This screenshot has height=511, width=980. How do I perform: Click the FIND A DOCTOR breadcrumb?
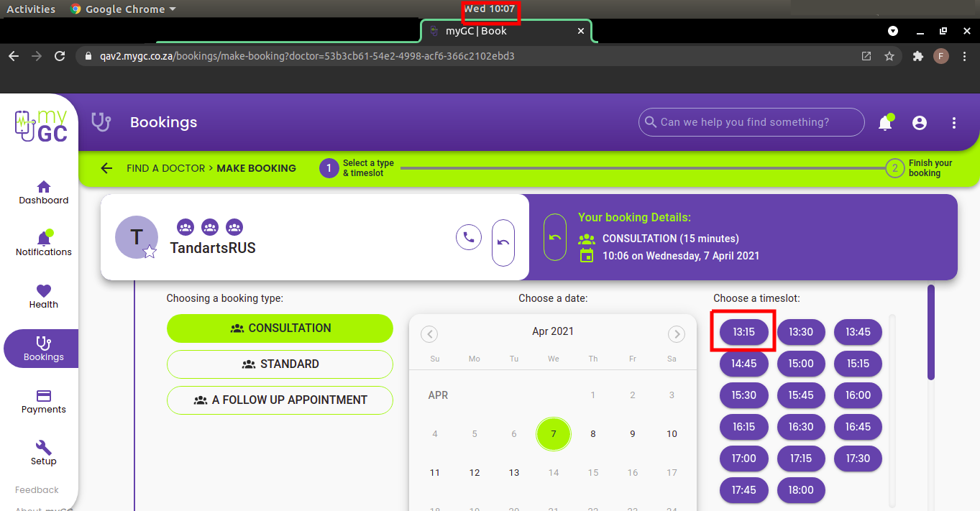coord(165,168)
